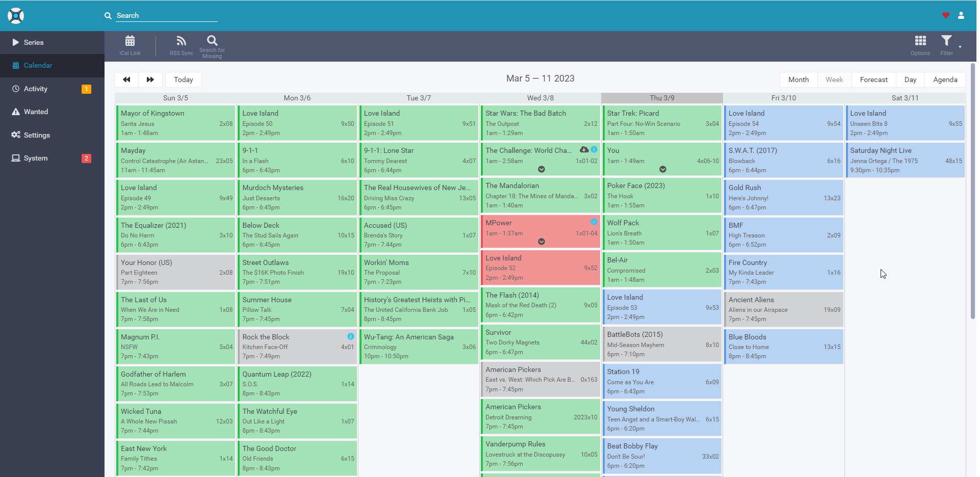Expand details on the MPower episode

click(540, 242)
